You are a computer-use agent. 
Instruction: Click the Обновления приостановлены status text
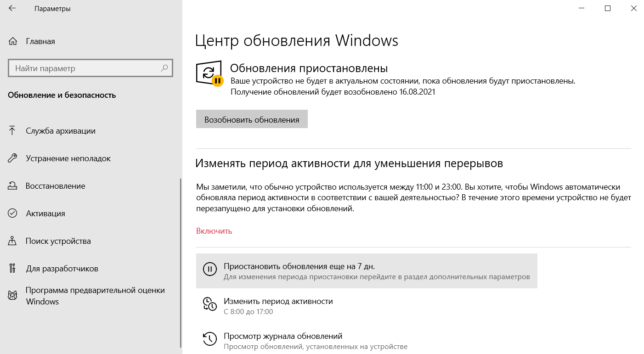309,68
